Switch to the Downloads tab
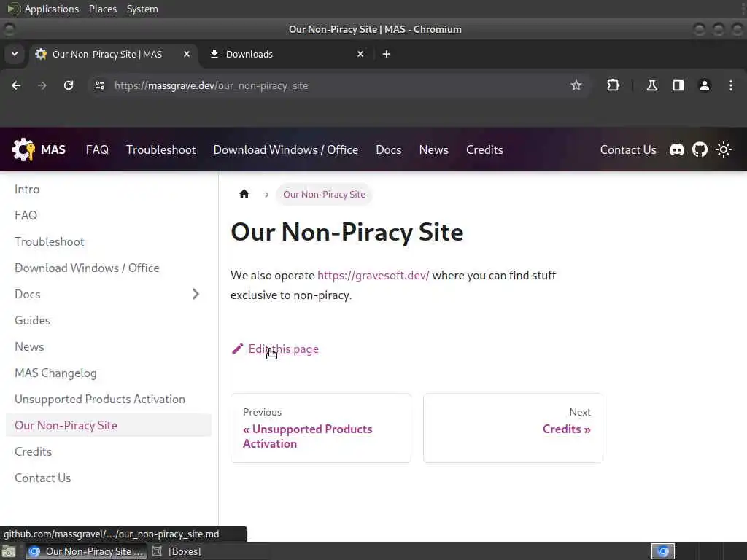The width and height of the screenshot is (747, 560). [287, 54]
